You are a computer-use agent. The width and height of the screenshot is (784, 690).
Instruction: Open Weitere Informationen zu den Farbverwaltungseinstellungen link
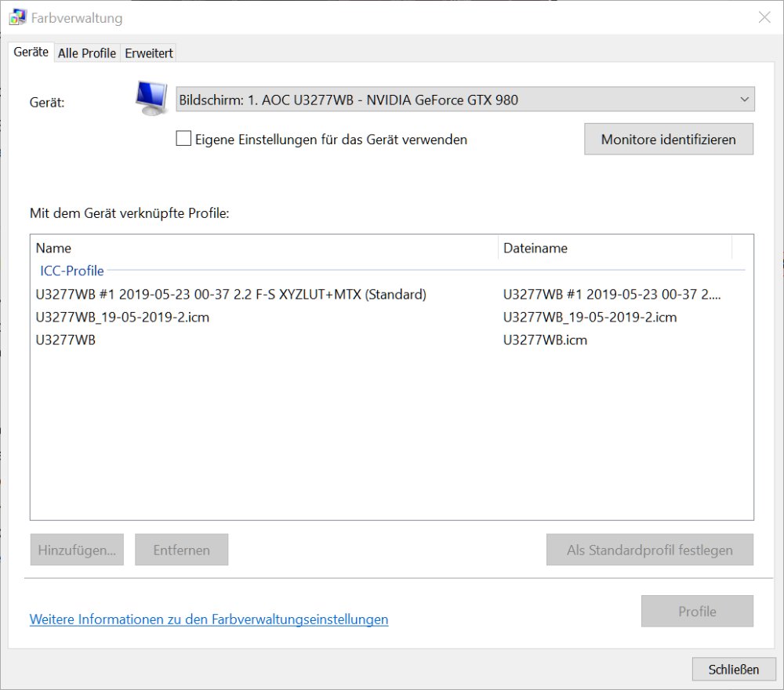tap(209, 619)
